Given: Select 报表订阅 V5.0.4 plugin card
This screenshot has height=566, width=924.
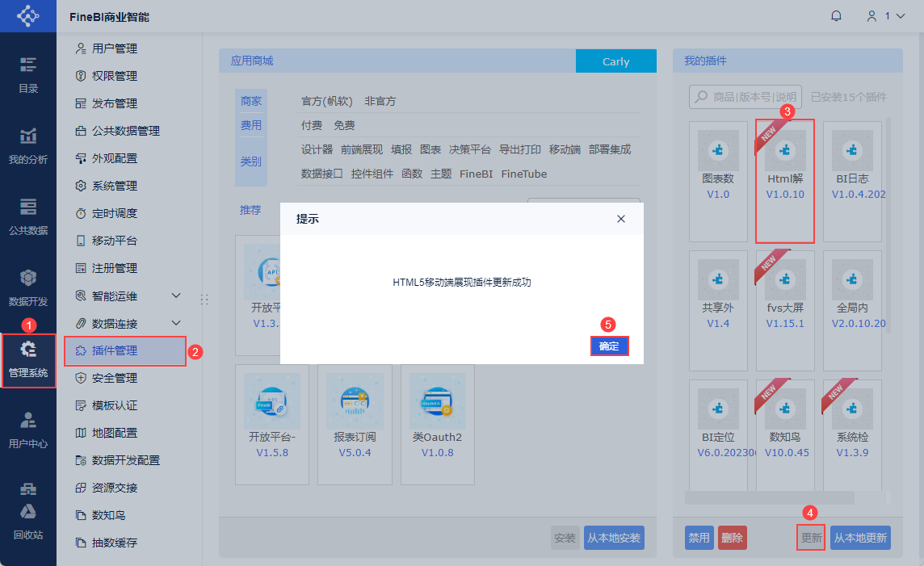Looking at the screenshot, I should coord(355,425).
